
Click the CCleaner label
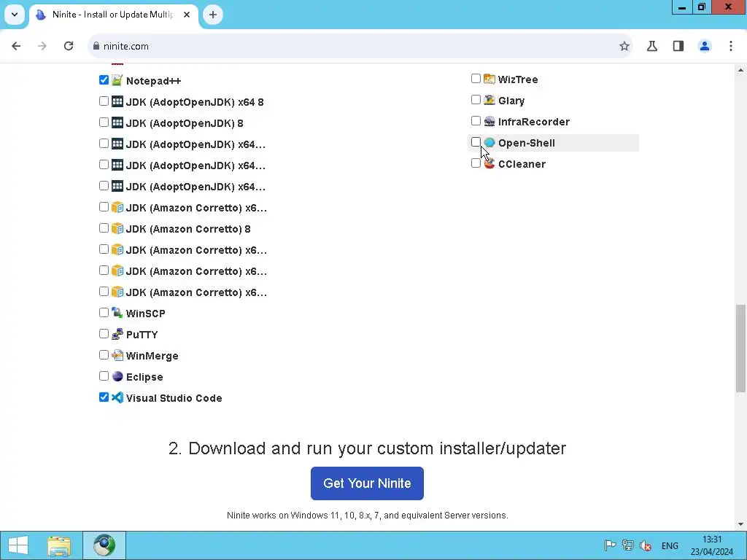[522, 164]
